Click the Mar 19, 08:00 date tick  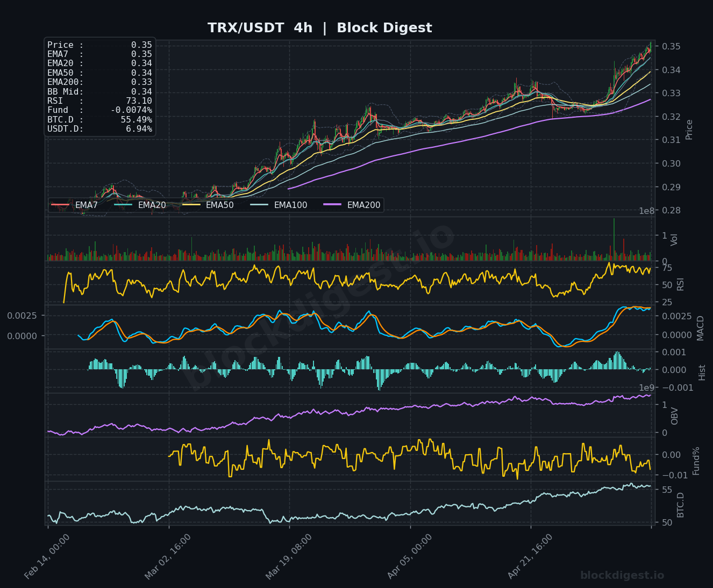click(x=288, y=556)
